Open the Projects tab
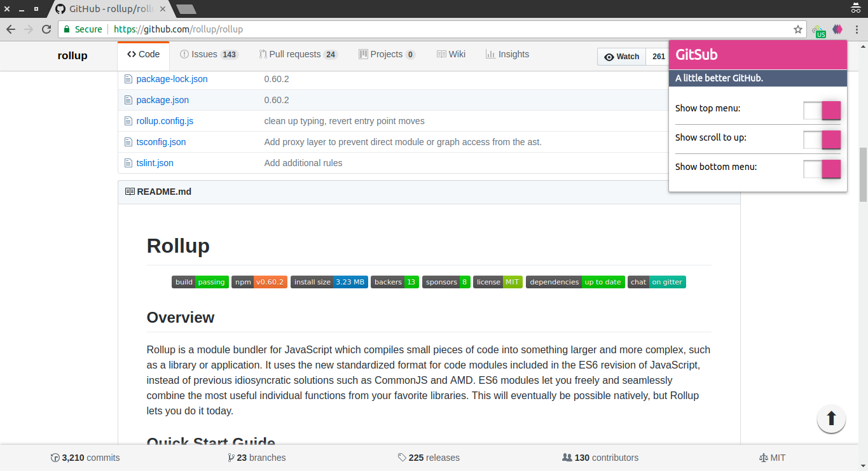 pos(387,55)
